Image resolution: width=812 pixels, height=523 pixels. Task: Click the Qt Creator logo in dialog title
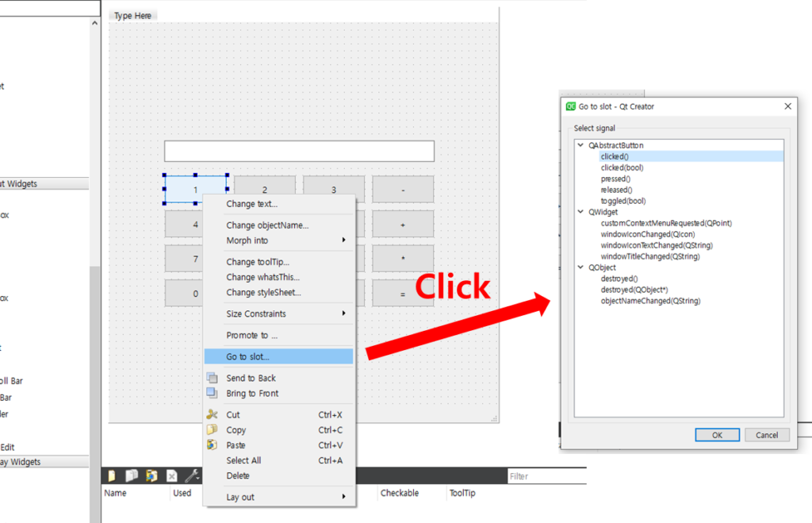pos(570,106)
